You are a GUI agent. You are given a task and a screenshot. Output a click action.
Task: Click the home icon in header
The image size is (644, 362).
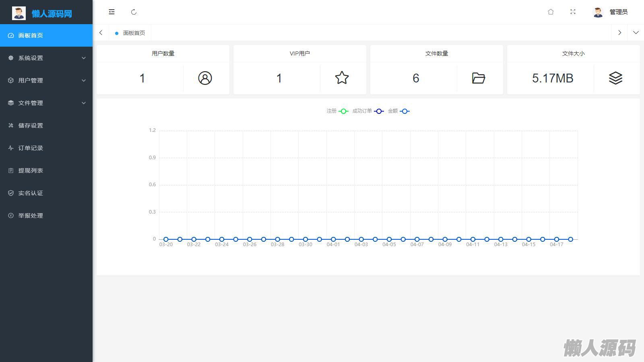[551, 12]
